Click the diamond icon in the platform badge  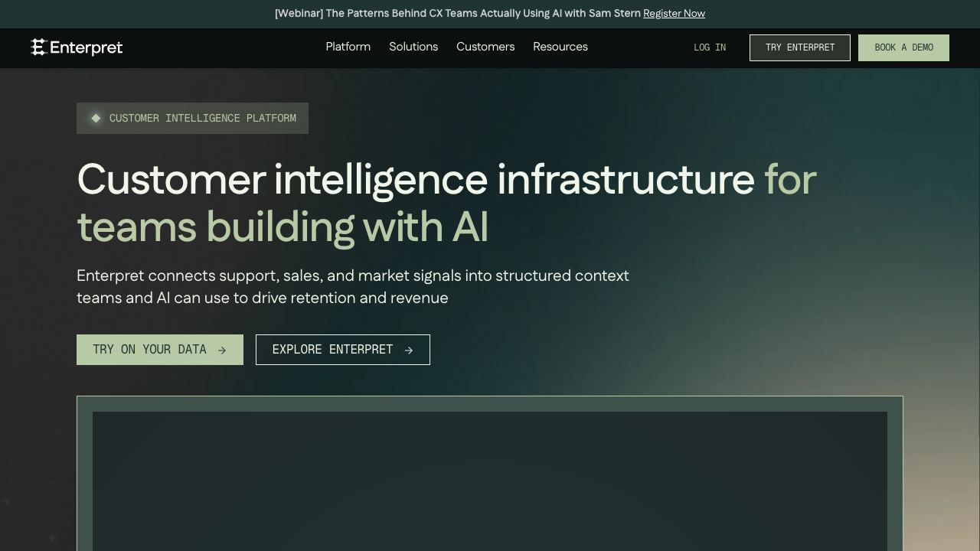[96, 118]
